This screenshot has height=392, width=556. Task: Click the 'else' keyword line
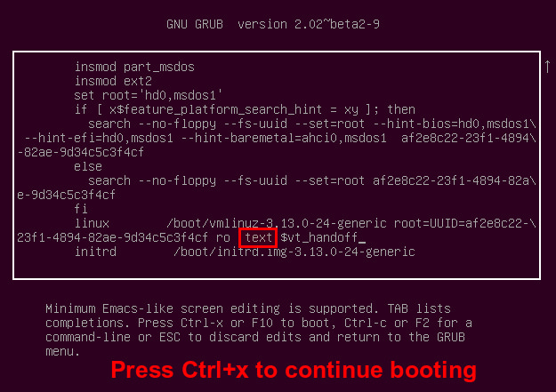88,166
